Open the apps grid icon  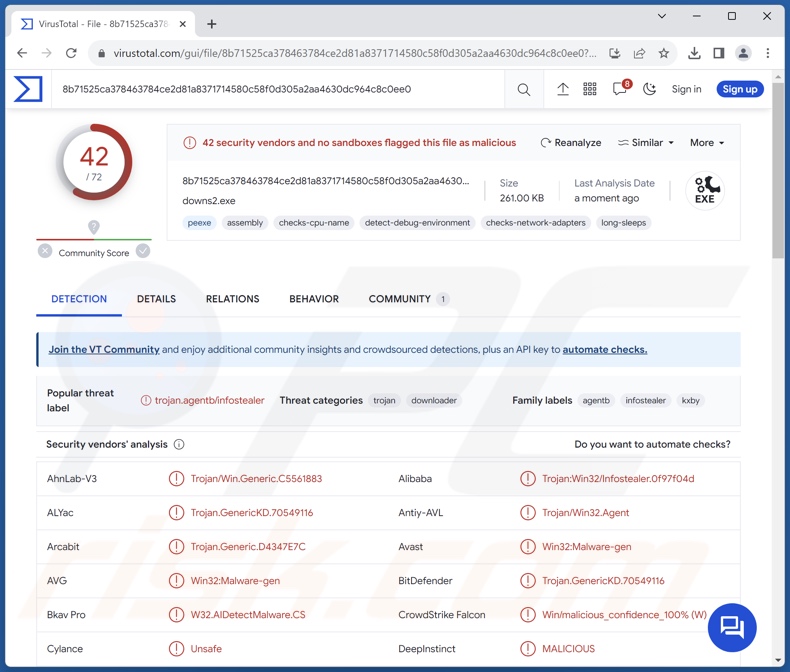click(590, 89)
